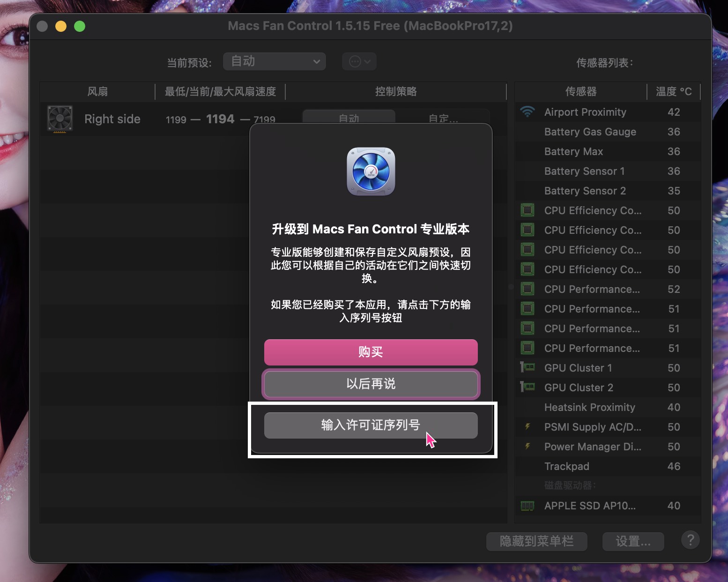Viewport: 728px width, 582px height.
Task: Click the Right side fan icon
Action: click(x=59, y=119)
